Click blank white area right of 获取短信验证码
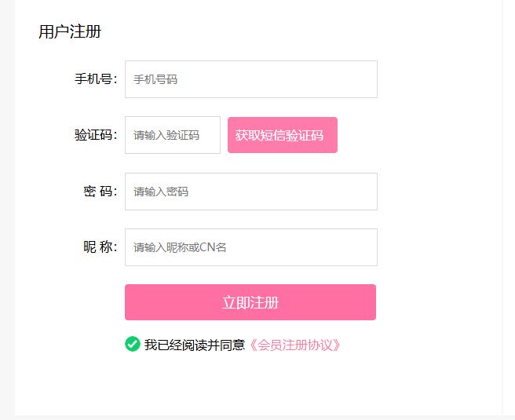This screenshot has height=420, width=515. [417, 135]
